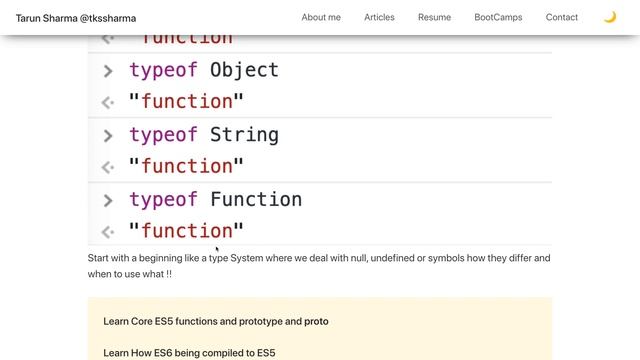Toggle dark mode with the moon icon

point(610,17)
